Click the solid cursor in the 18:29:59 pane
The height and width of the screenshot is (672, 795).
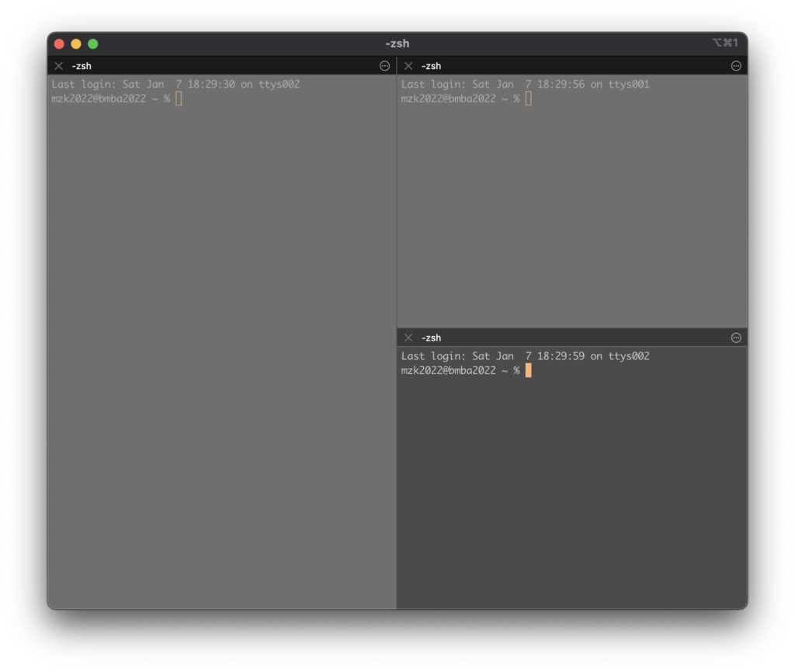[528, 370]
